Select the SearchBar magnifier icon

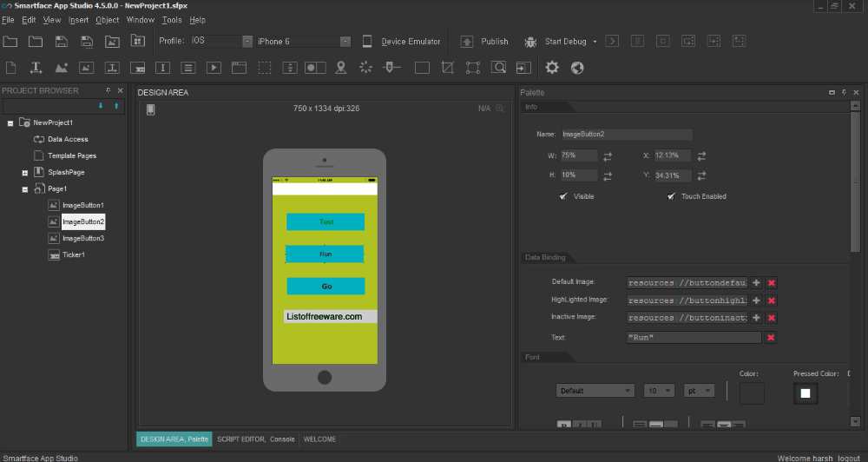(499, 68)
